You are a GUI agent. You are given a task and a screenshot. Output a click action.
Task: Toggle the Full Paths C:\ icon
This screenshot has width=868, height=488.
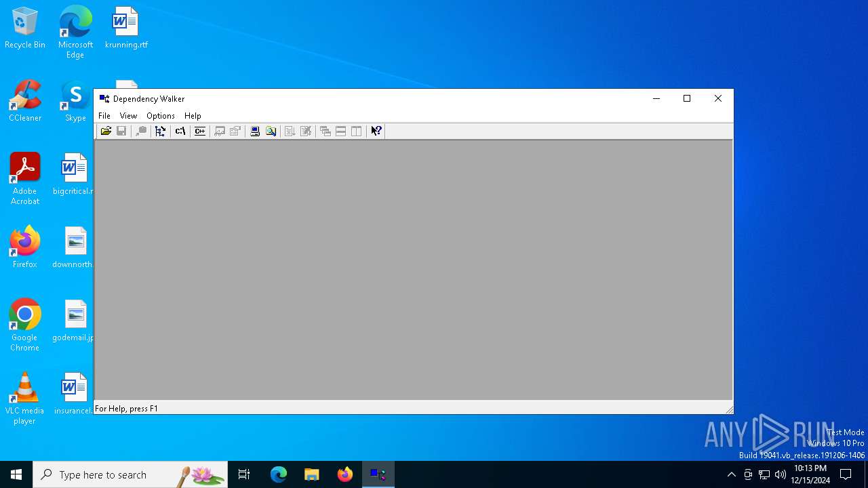(x=180, y=131)
